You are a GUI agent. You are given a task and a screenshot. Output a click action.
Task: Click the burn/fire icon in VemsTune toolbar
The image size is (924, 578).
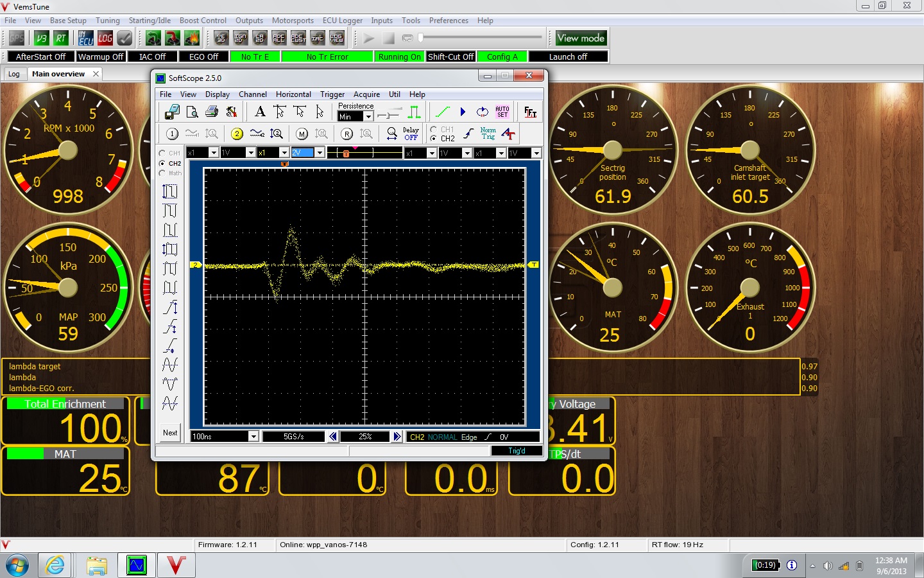pyautogui.click(x=192, y=38)
